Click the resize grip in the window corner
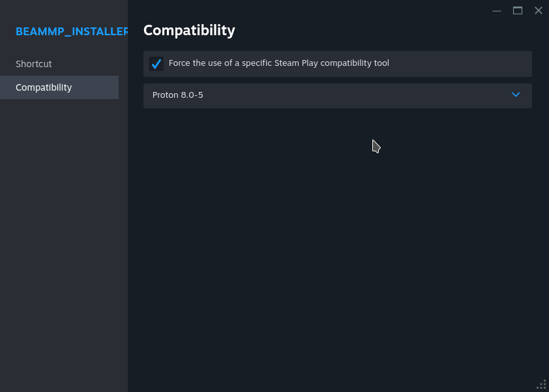Viewport: 549px width, 392px height. pos(542,385)
